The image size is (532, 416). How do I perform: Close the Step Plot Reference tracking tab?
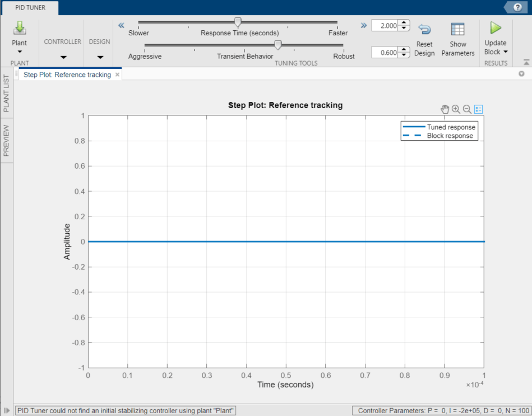tap(117, 75)
